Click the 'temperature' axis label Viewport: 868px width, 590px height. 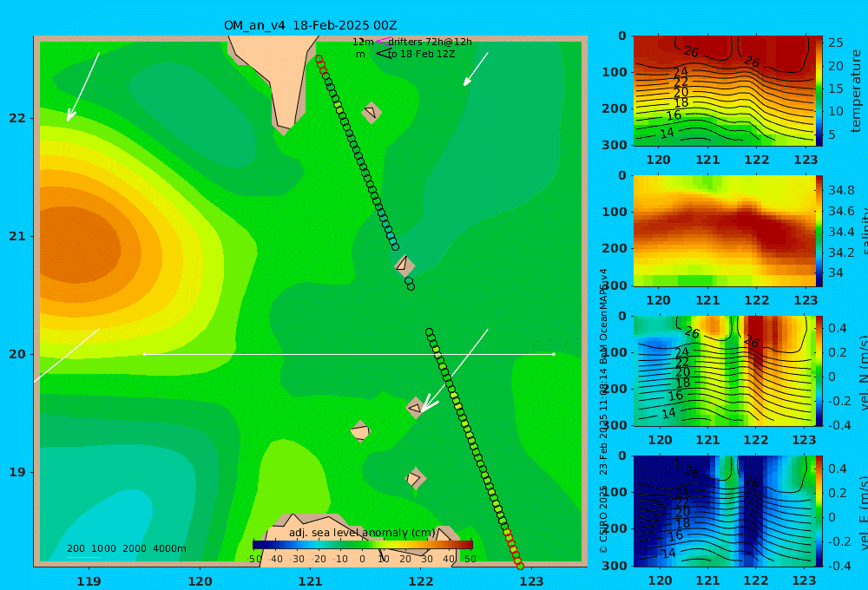(857, 91)
